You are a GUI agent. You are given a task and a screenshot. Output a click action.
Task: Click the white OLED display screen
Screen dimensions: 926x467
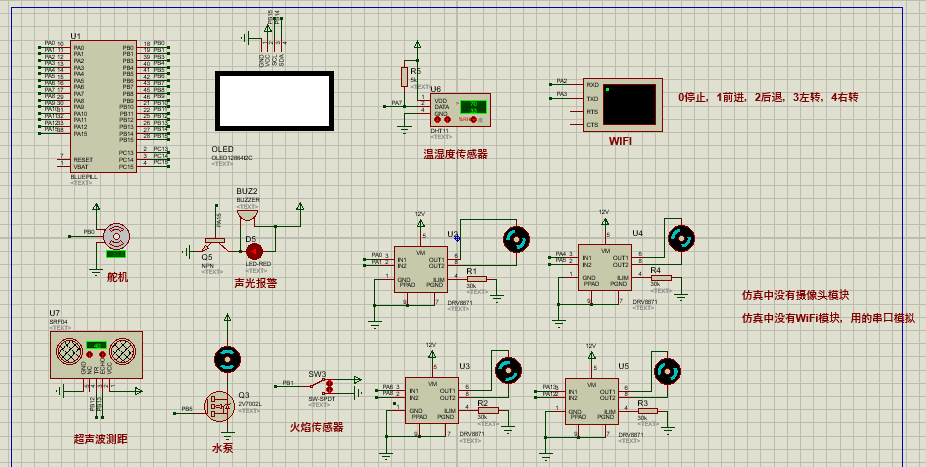pos(274,101)
